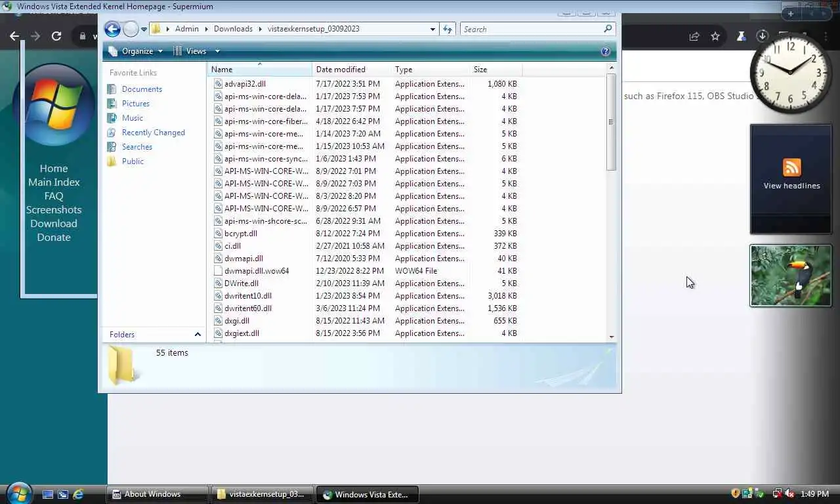Click the file list vertical scrollbar thumb
The width and height of the screenshot is (840, 504).
[612, 122]
